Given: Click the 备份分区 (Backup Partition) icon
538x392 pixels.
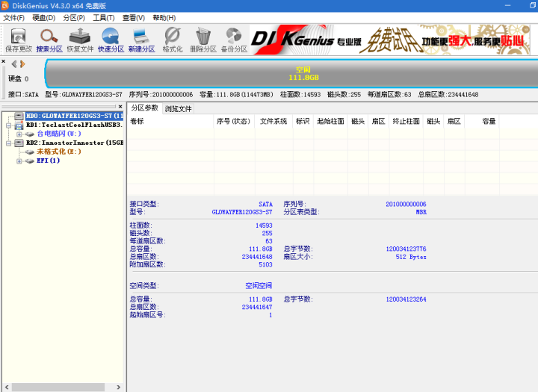Looking at the screenshot, I should (233, 39).
